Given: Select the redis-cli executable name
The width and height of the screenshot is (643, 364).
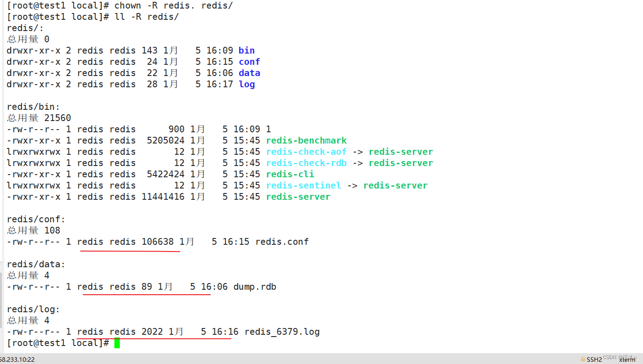Looking at the screenshot, I should coord(290,174).
